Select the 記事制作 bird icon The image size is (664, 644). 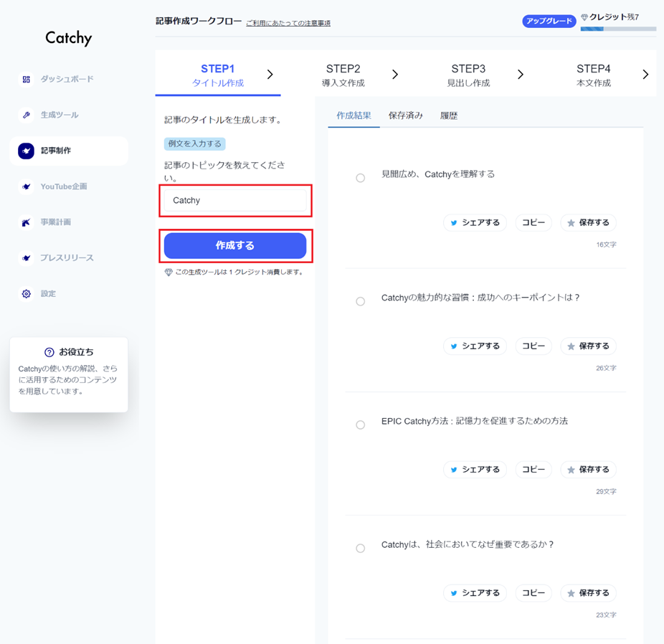[x=27, y=151]
